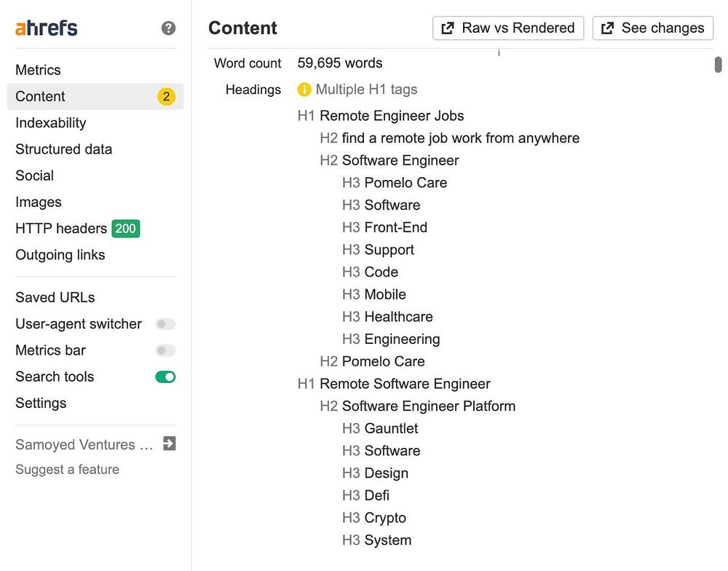The width and height of the screenshot is (728, 571).
Task: Enable the Metrics bar switch
Action: 165,350
